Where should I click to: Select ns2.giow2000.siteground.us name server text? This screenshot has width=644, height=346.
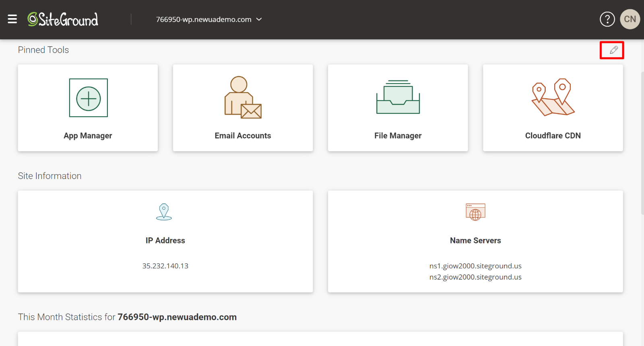tap(475, 277)
